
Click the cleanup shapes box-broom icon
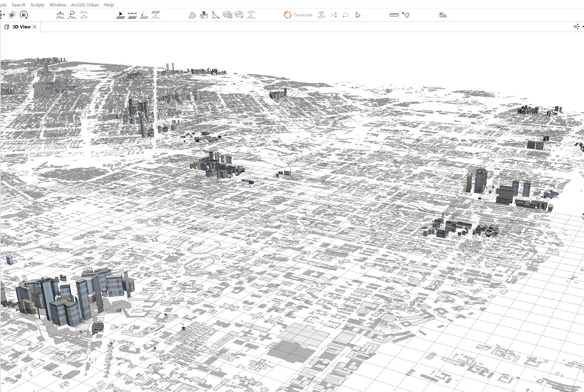[x=239, y=15]
